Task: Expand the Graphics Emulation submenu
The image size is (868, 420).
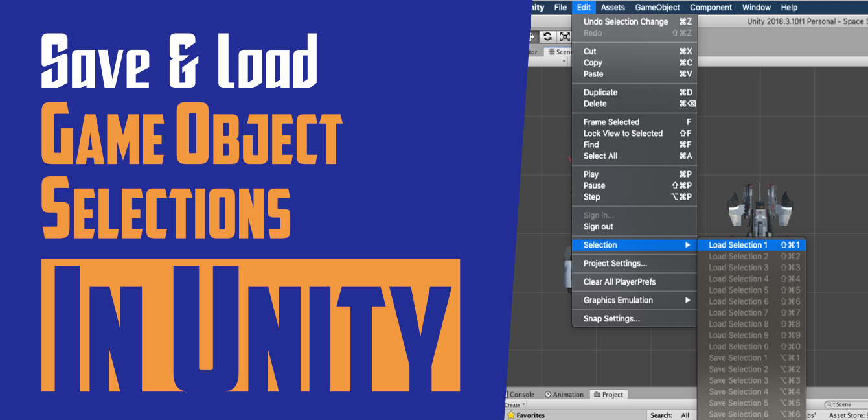Action: tap(634, 300)
